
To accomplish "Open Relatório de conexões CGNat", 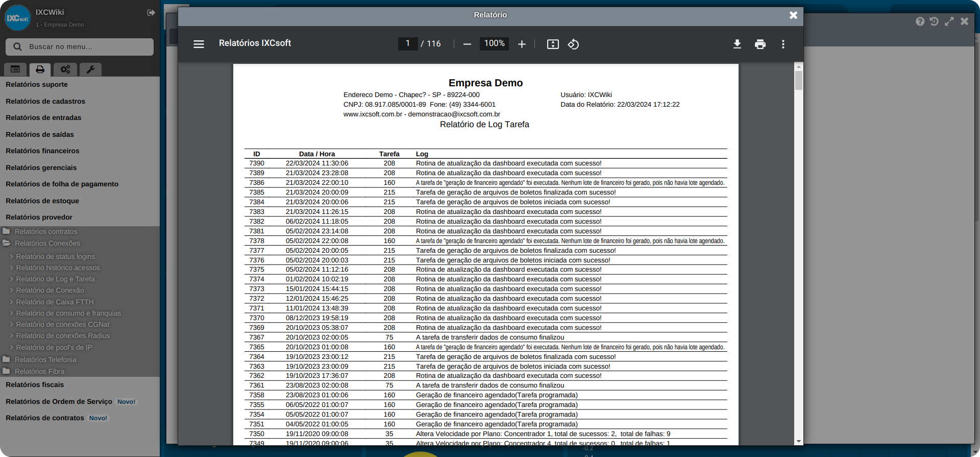I will [63, 325].
